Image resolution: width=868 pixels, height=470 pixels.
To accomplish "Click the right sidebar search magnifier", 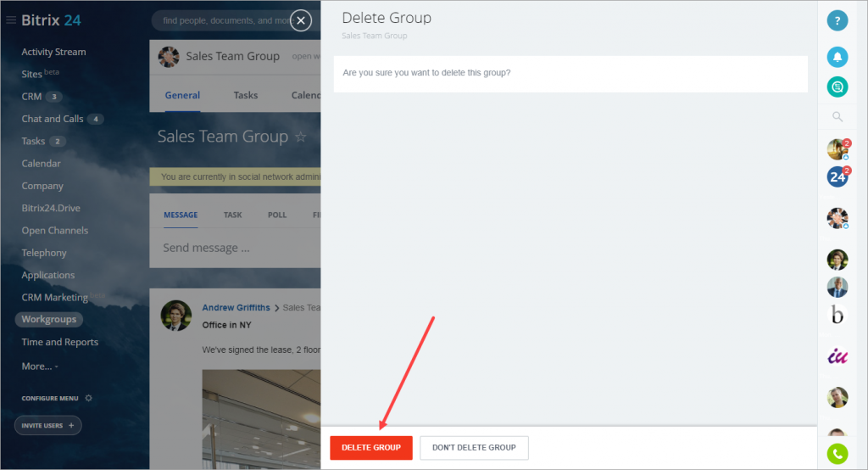I will [837, 116].
